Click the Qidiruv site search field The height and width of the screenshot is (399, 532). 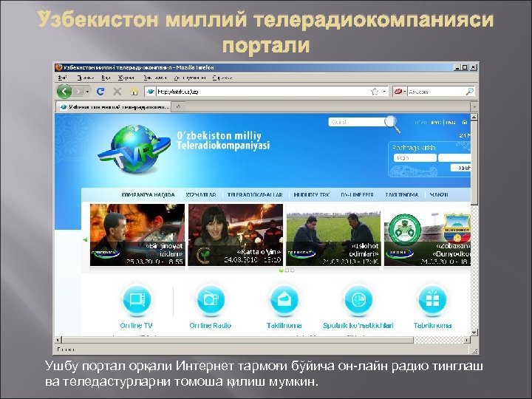tap(356, 122)
